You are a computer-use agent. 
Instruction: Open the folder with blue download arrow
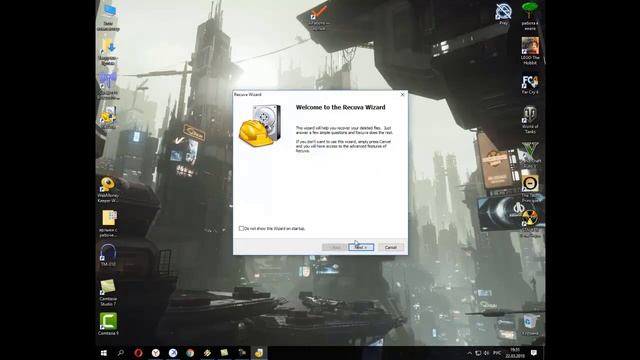[x=109, y=52]
